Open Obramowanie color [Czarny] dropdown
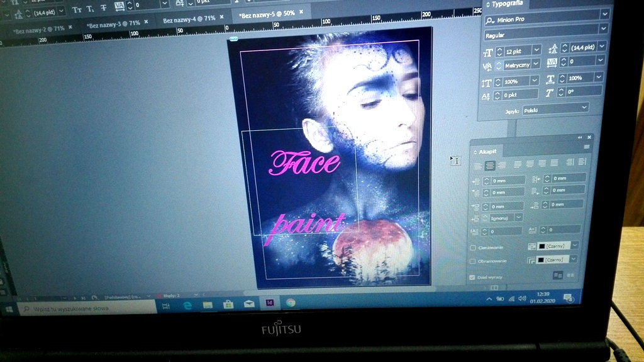This screenshot has width=644, height=362. (x=574, y=259)
